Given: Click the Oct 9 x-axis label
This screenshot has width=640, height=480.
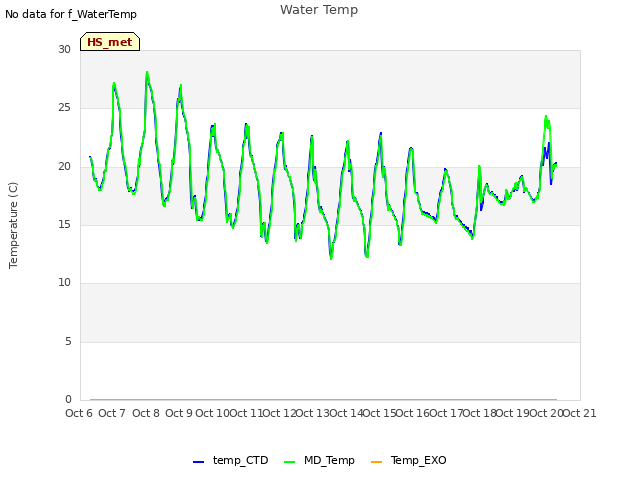Looking at the screenshot, I should point(179,413).
